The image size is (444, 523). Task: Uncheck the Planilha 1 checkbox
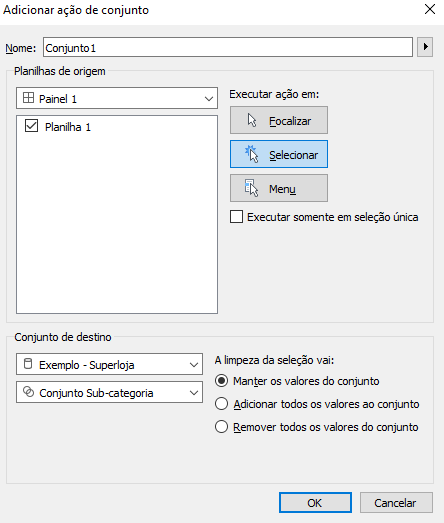(x=31, y=126)
